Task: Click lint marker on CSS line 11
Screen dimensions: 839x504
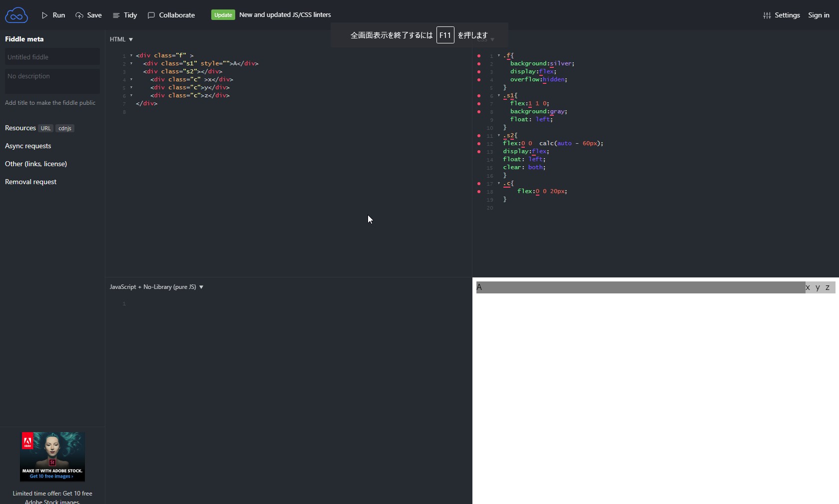Action: point(479,136)
